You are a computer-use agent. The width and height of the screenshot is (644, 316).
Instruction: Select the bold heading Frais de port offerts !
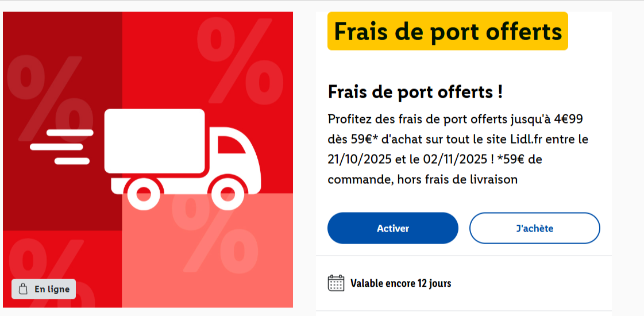pos(415,92)
